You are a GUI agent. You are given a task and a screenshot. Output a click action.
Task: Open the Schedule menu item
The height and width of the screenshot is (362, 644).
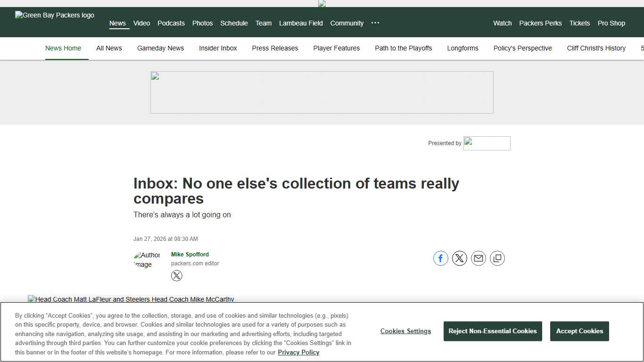tap(234, 23)
